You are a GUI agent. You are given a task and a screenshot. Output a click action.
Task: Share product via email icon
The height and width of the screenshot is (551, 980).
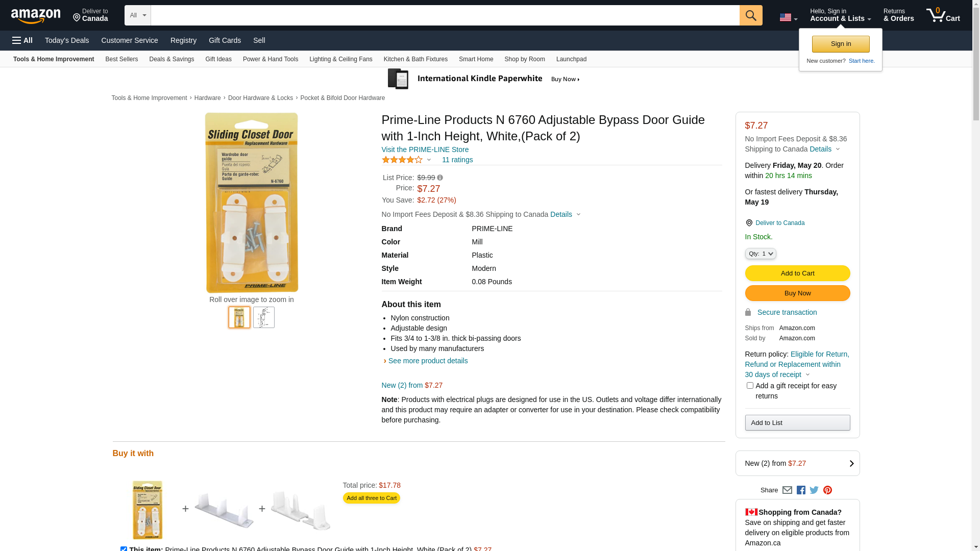pyautogui.click(x=787, y=490)
